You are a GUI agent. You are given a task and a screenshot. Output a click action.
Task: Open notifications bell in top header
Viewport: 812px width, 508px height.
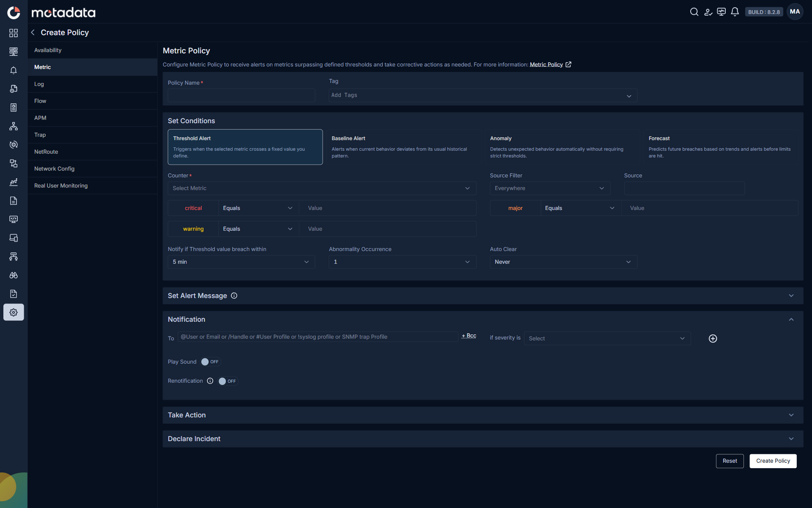(735, 12)
